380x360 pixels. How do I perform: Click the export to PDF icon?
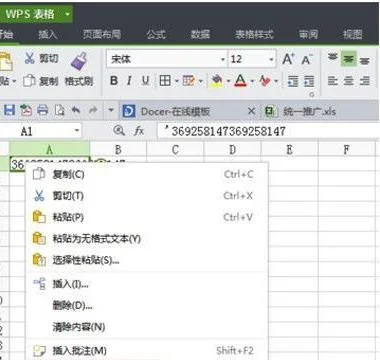(x=26, y=110)
